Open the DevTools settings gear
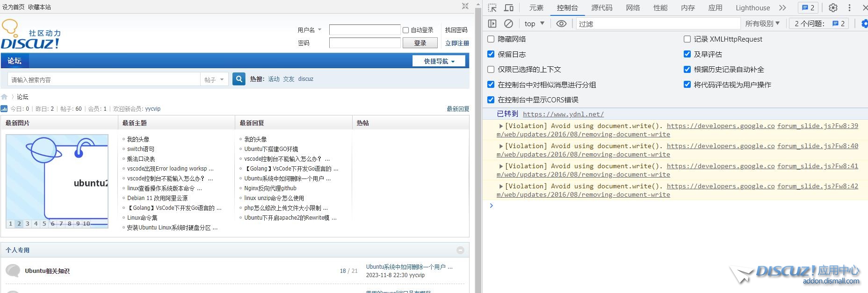868x293 pixels. (833, 8)
